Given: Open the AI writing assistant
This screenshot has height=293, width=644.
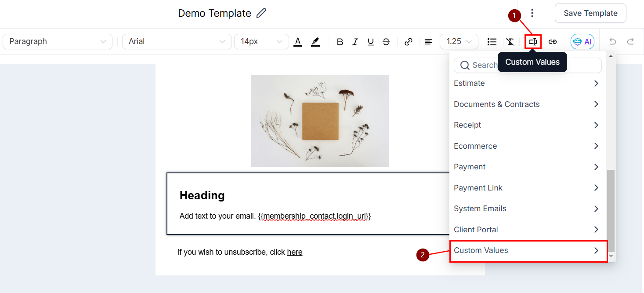Looking at the screenshot, I should 582,42.
